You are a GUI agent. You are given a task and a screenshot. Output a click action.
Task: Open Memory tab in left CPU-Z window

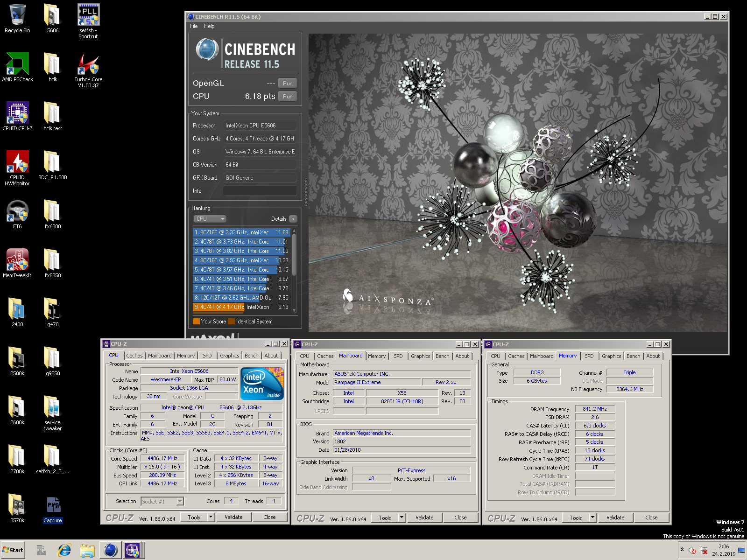[x=186, y=356]
